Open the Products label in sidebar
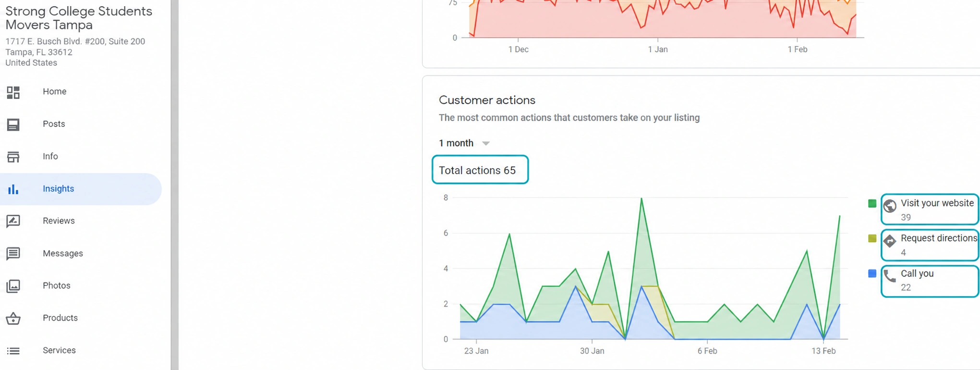This screenshot has width=980, height=370. tap(60, 318)
